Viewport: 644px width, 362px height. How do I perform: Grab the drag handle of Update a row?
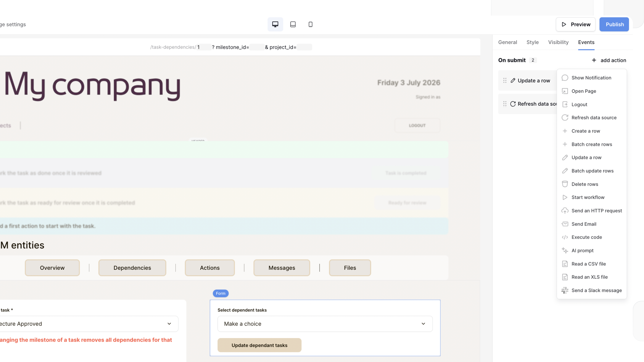click(505, 80)
